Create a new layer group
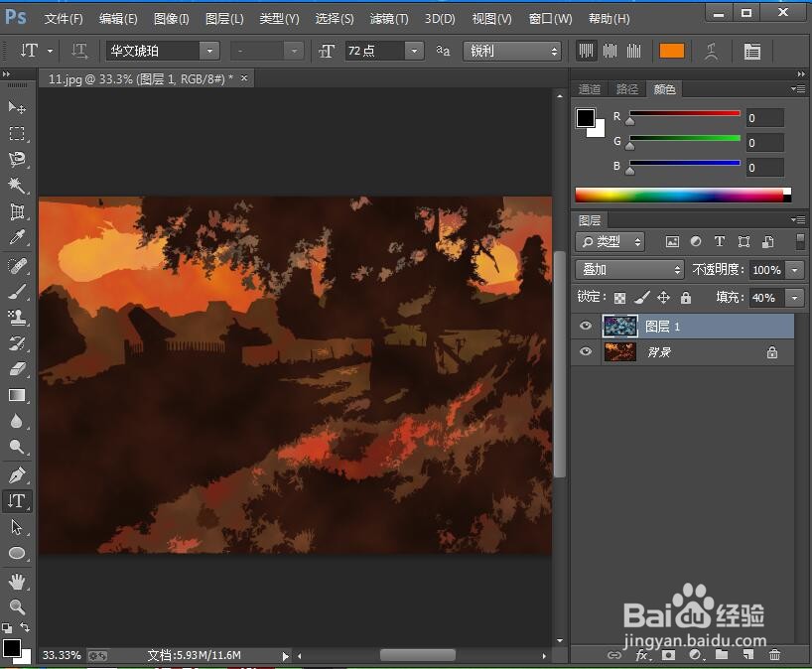The width and height of the screenshot is (812, 669). point(722,654)
